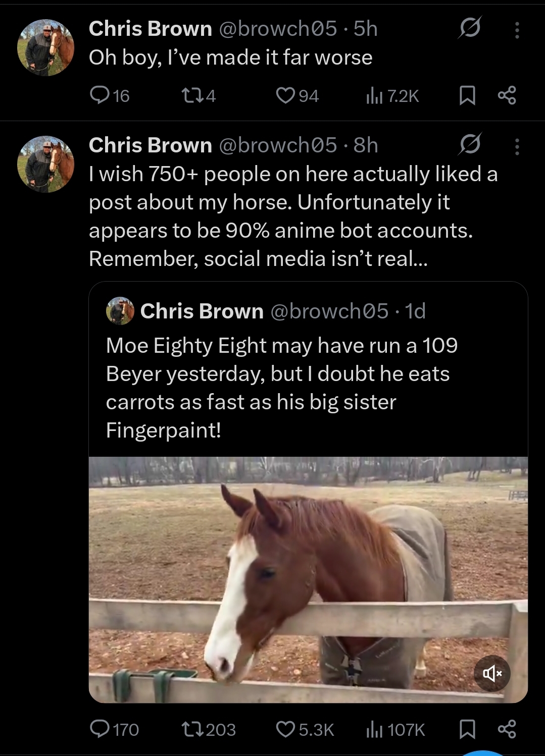
Task: Bookmark the "far worse" tweet
Action: pos(467,95)
